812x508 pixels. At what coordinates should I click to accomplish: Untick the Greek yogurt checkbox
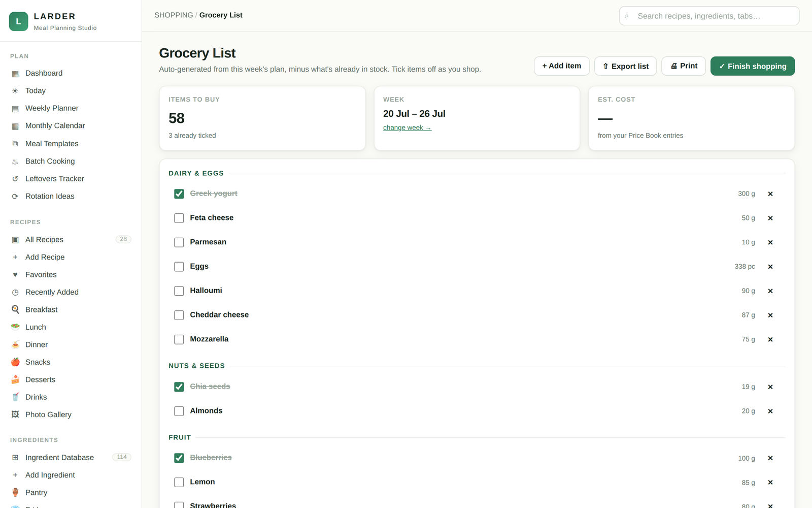179,194
